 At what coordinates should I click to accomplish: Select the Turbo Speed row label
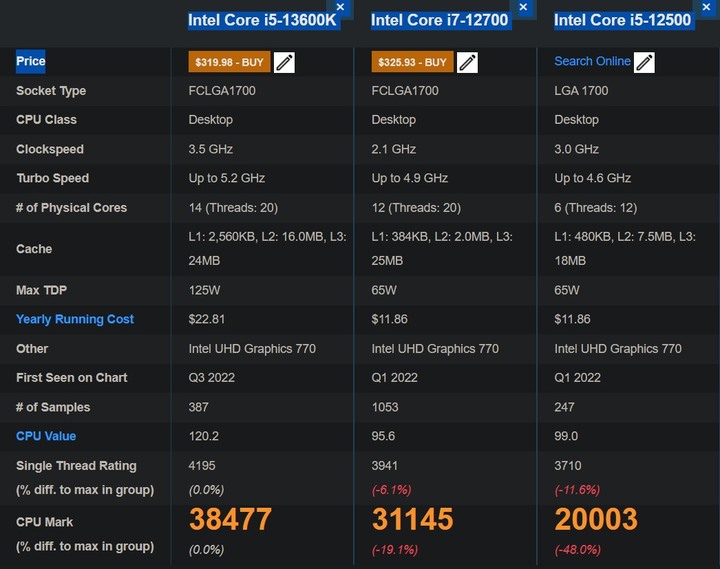(53, 178)
